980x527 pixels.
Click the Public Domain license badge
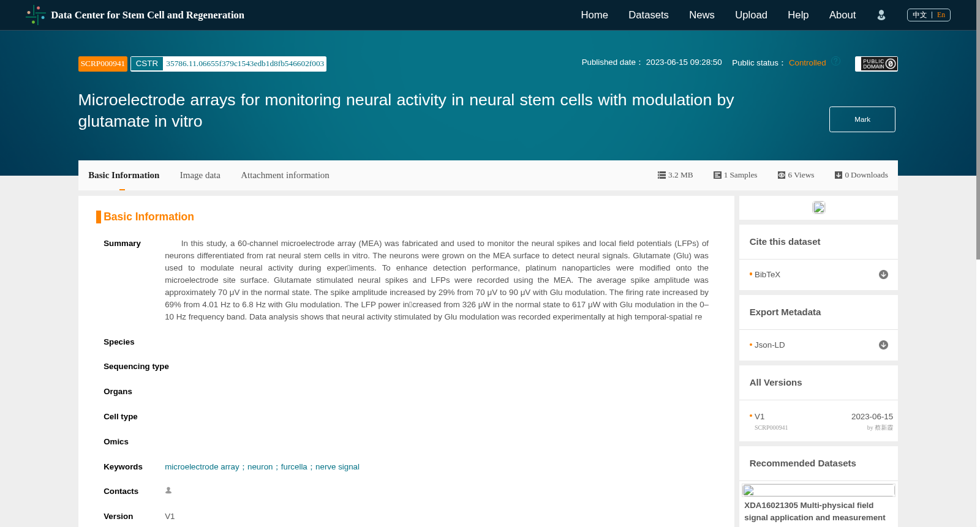point(876,64)
